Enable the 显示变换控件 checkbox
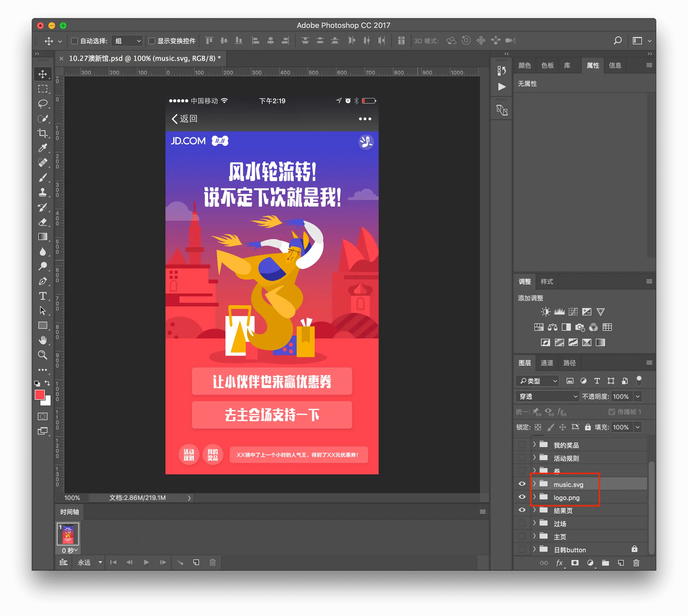The height and width of the screenshot is (616, 688). pyautogui.click(x=152, y=41)
